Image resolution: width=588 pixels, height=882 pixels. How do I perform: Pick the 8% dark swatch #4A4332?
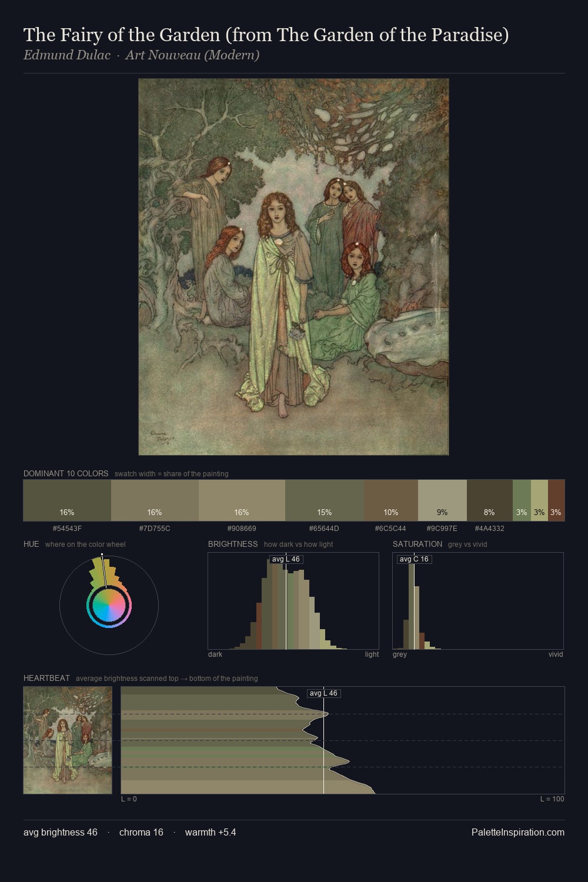tap(490, 500)
